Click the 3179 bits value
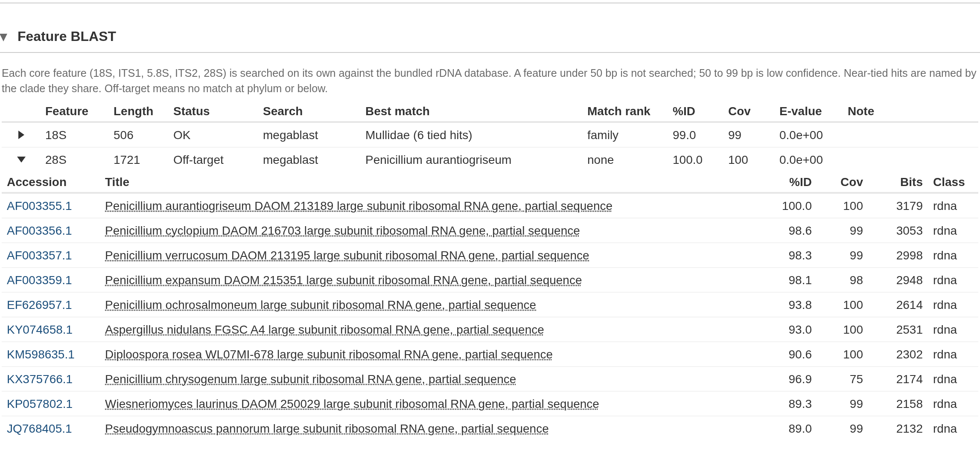The image size is (980, 454). coord(910,206)
